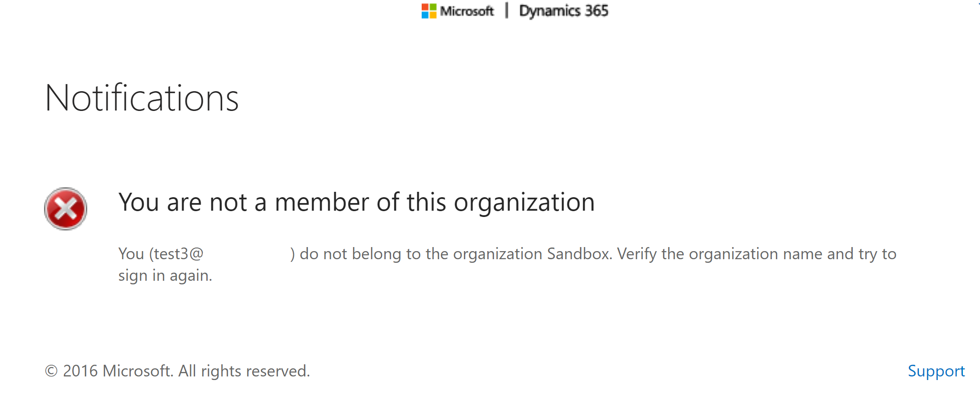This screenshot has height=398, width=980.
Task: Click the Microsoft wordmark text
Action: [467, 11]
